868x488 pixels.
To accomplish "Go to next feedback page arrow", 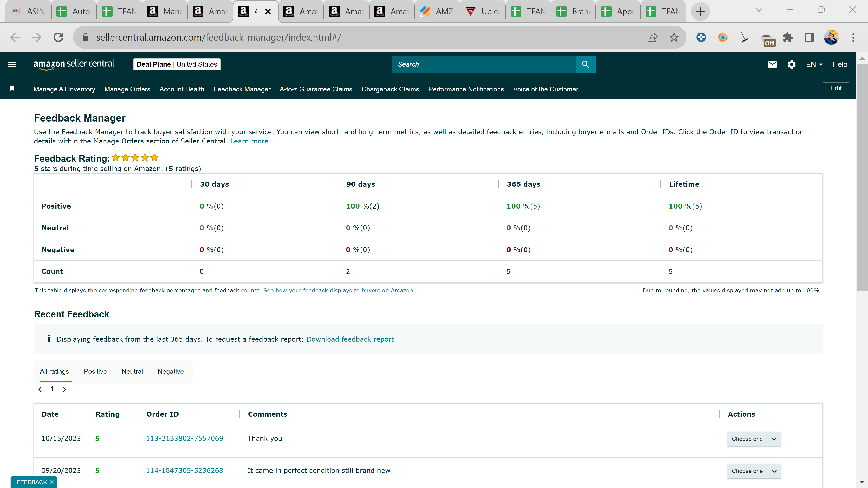I will coord(64,389).
